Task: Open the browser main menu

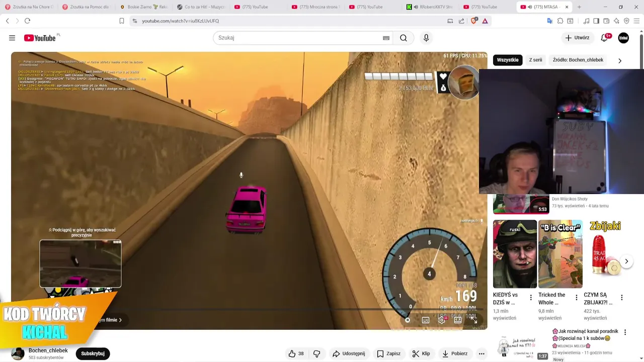Action: coord(637,21)
